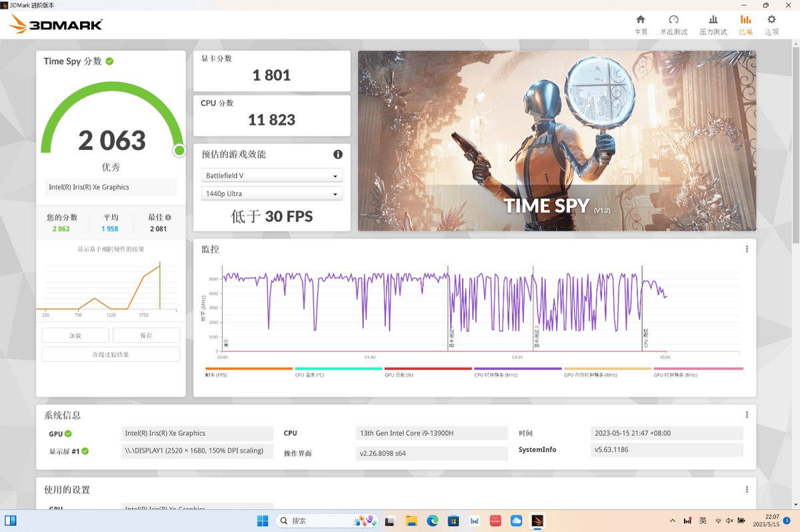Image resolution: width=800 pixels, height=532 pixels.
Task: Click the CPU score 11 823
Action: coord(271,120)
